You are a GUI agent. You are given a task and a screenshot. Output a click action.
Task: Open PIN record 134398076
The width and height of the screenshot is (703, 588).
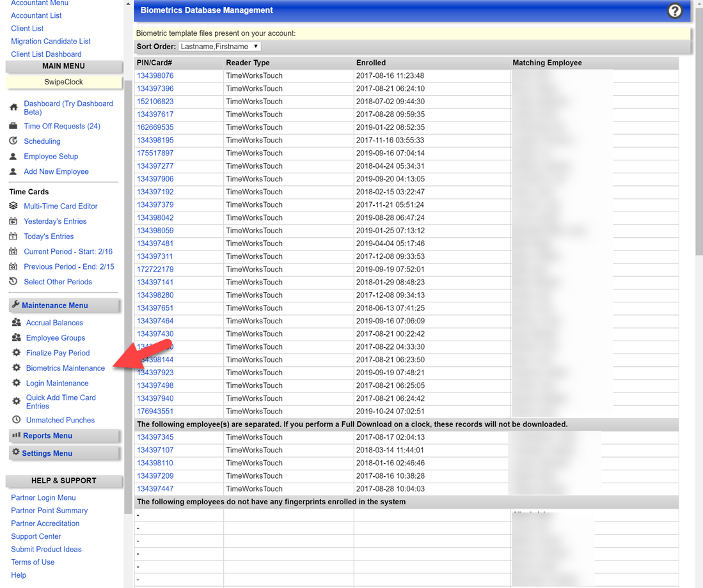pos(155,75)
